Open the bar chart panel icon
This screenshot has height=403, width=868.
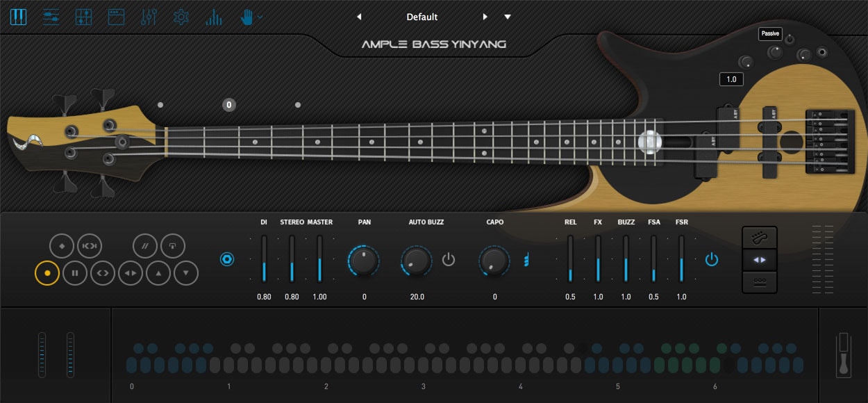(214, 17)
